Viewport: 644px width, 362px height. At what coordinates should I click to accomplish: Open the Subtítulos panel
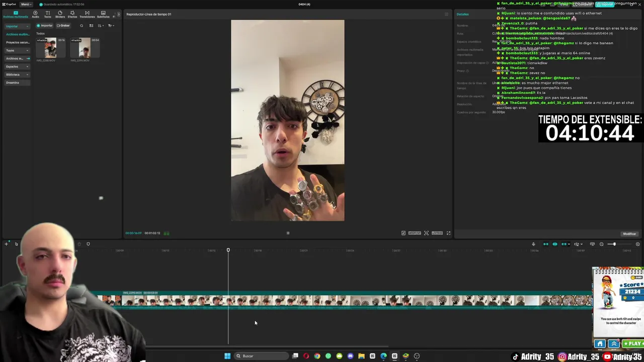coord(103,14)
